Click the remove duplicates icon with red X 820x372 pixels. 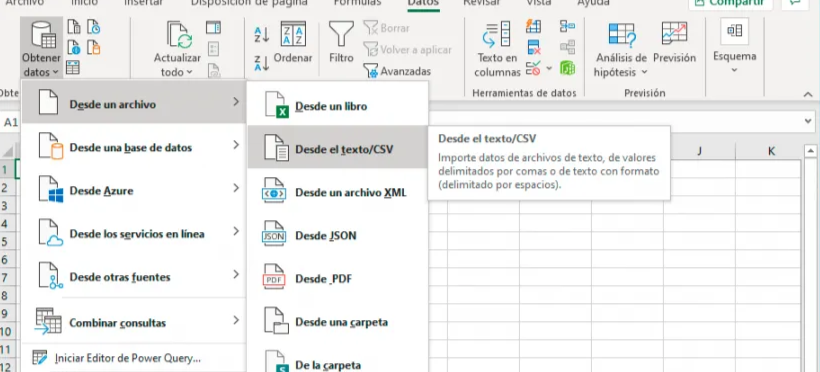(533, 47)
